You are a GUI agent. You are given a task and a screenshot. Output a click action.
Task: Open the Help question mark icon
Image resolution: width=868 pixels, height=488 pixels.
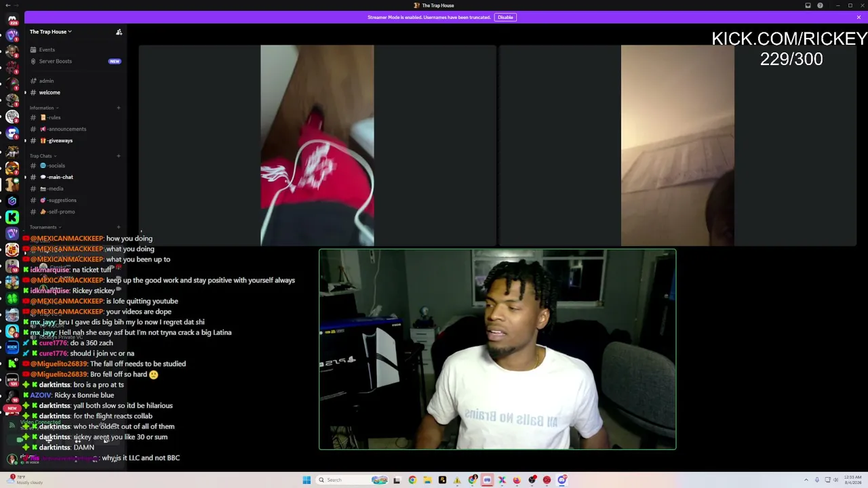pyautogui.click(x=820, y=5)
